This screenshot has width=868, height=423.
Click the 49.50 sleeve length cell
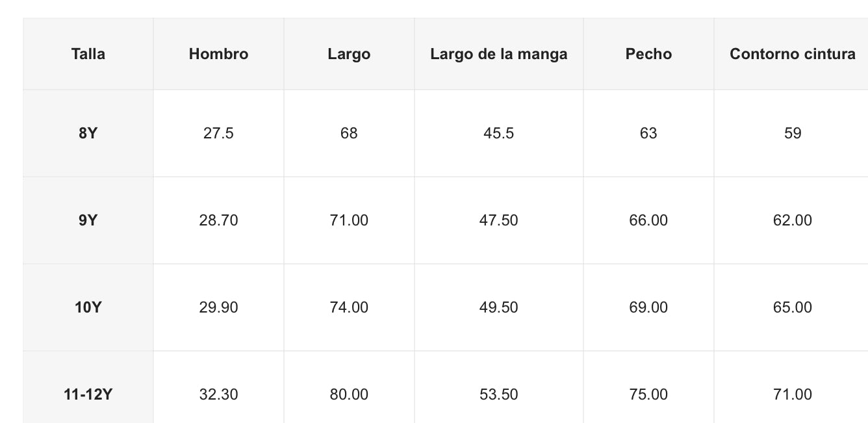498,307
